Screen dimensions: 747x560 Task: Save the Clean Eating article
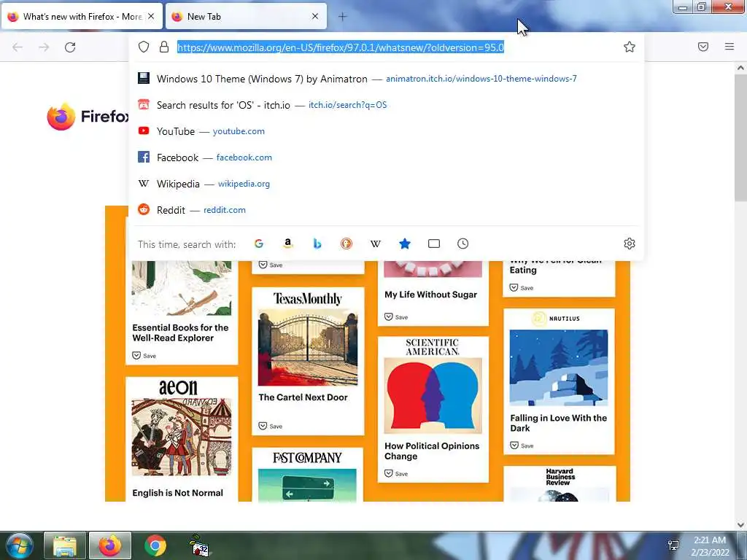[x=522, y=287]
